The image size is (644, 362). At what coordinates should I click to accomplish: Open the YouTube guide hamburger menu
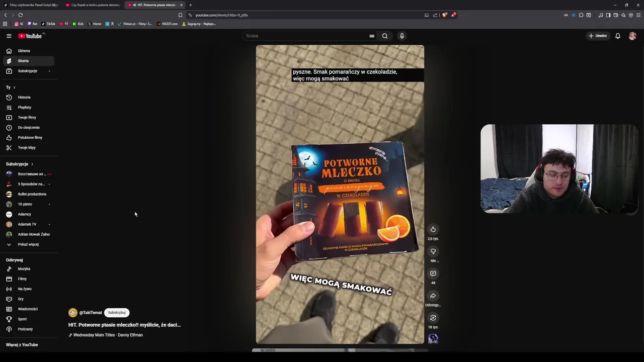tap(9, 36)
